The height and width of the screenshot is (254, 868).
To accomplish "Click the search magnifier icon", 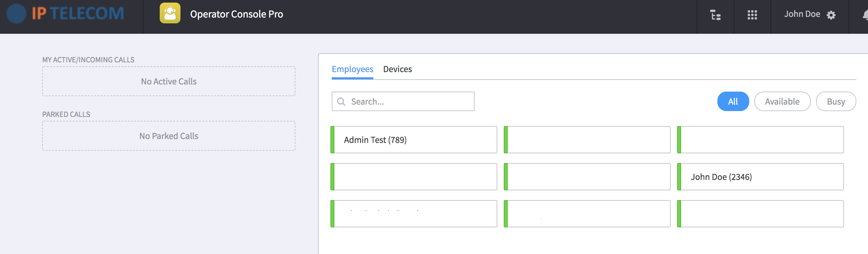I will pyautogui.click(x=341, y=102).
